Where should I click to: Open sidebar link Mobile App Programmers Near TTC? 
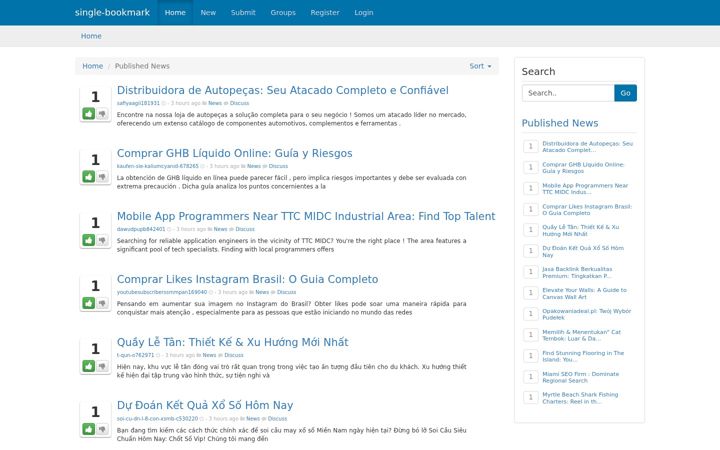(x=585, y=189)
